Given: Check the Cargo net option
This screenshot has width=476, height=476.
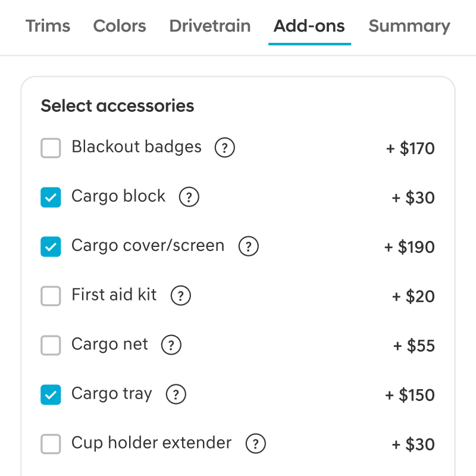Looking at the screenshot, I should click(x=51, y=346).
